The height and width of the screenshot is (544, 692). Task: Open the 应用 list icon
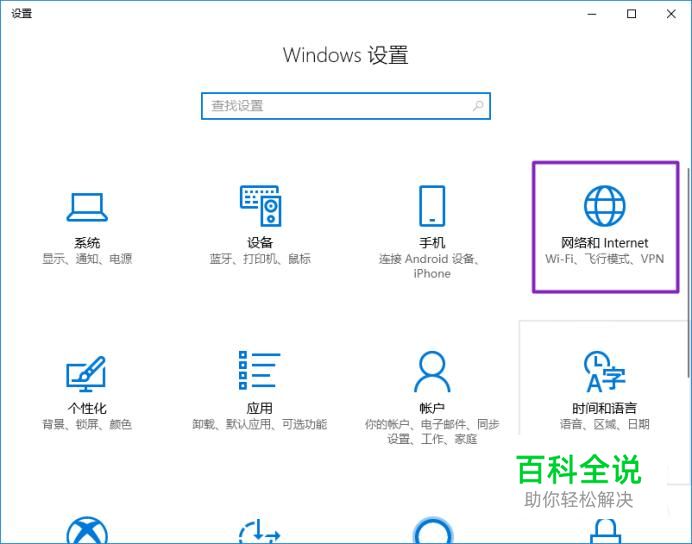tap(260, 371)
